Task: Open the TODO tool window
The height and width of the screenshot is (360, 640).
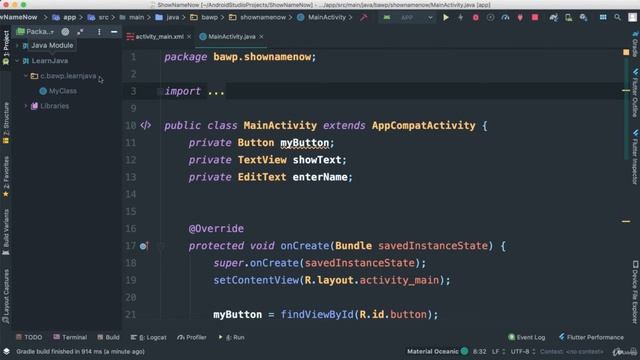Action: 29,337
